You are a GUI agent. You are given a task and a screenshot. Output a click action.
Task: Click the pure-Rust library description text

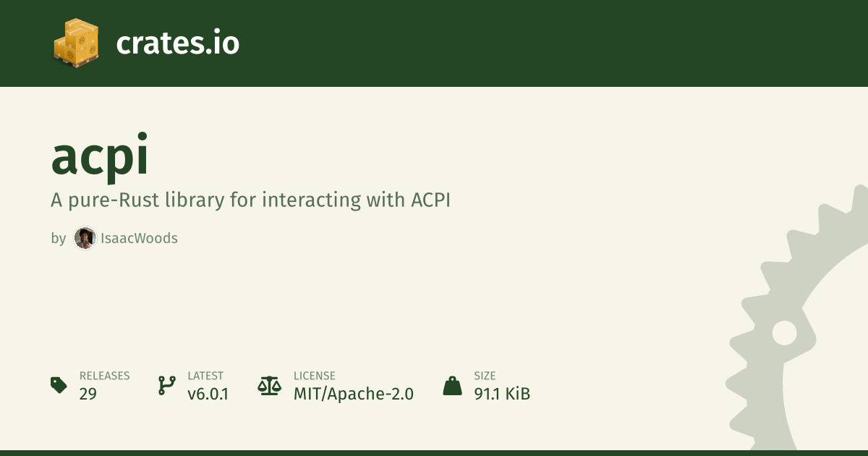[x=250, y=200]
